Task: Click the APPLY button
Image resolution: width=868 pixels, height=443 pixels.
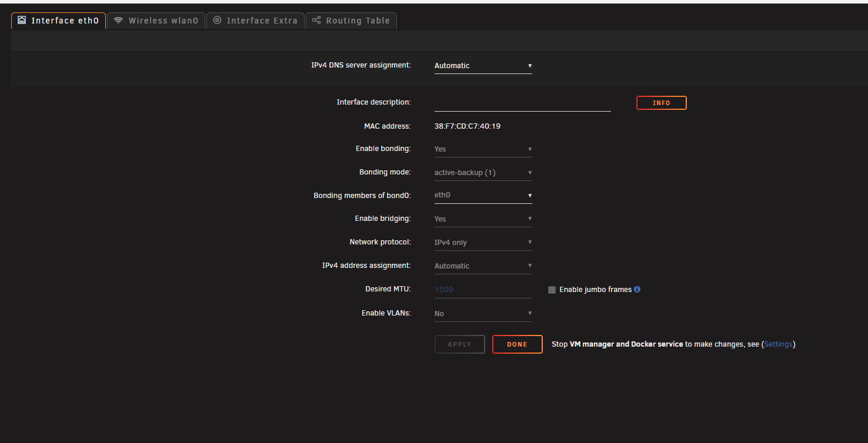Action: coord(459,344)
